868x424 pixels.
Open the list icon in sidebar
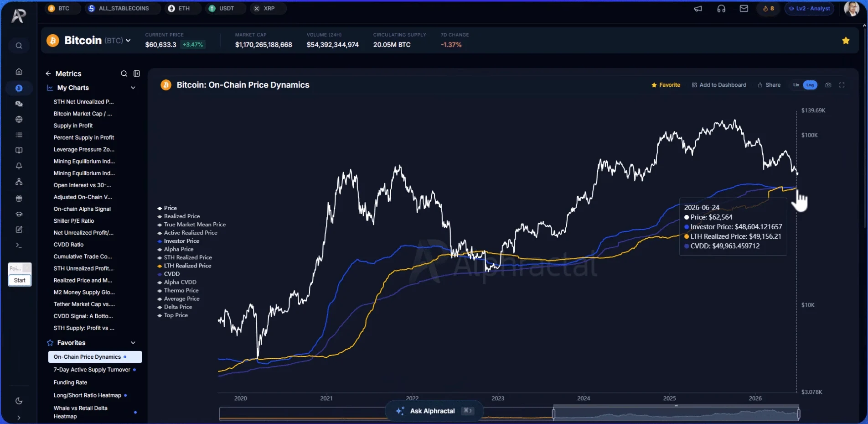(x=19, y=135)
